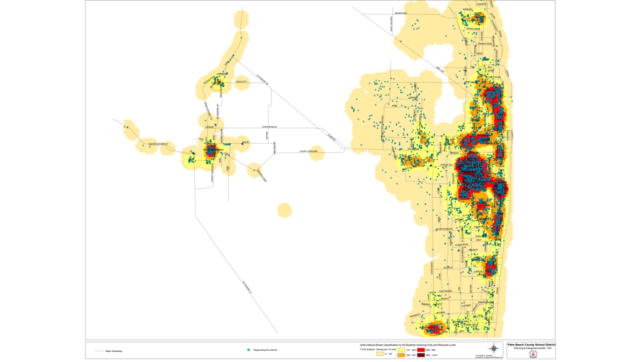Click the CLINT MOORE road label
This screenshot has height=362, width=644.
pos(445,291)
